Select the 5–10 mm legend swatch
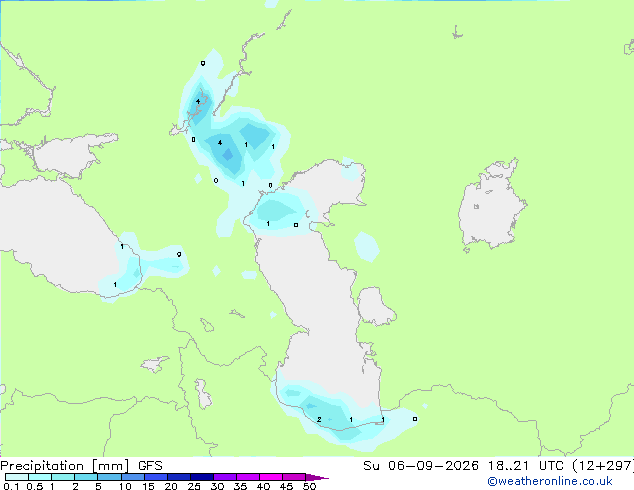The width and height of the screenshot is (634, 490). click(109, 477)
